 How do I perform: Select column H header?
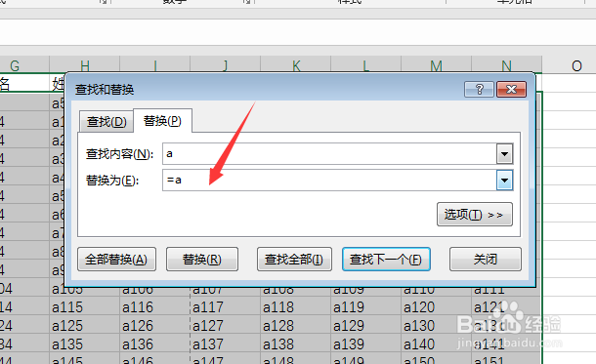pos(85,65)
